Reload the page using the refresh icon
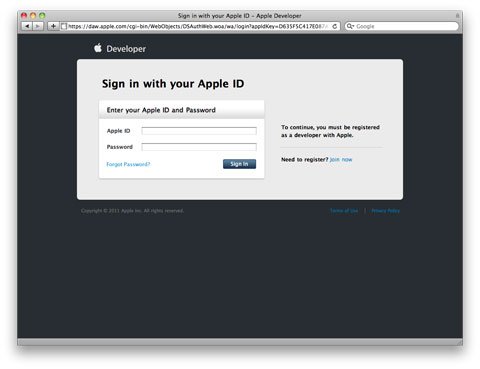The image size is (480, 369). (335, 26)
